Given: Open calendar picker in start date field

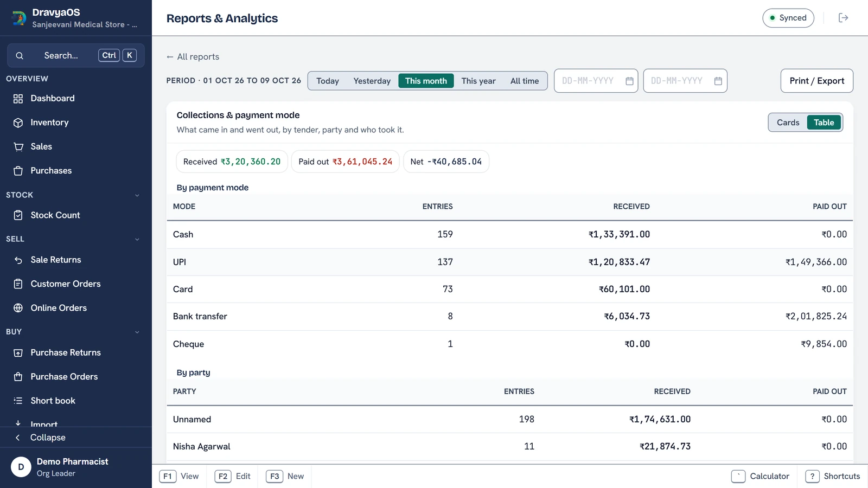Looking at the screenshot, I should [x=629, y=81].
